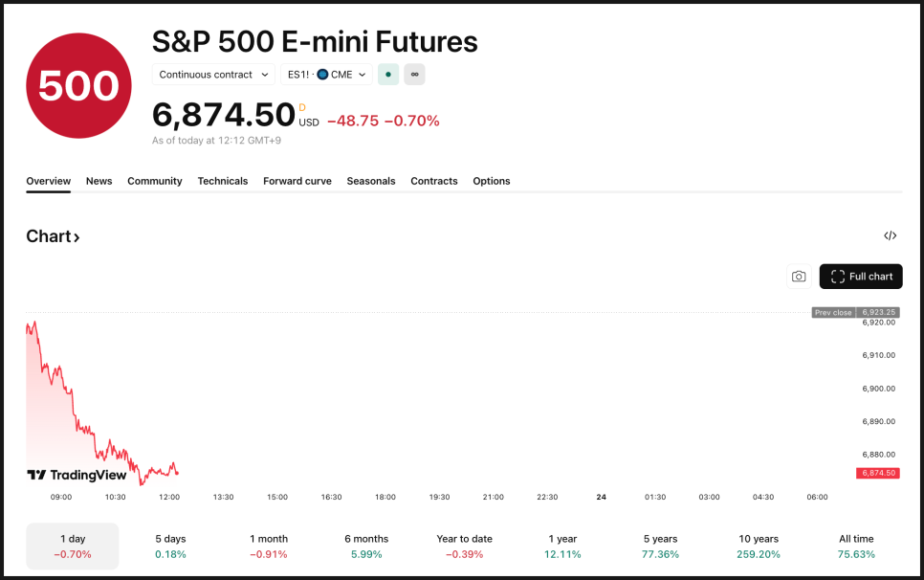The image size is (924, 580).
Task: Click the 6,874.50 current price marker
Action: click(x=878, y=473)
